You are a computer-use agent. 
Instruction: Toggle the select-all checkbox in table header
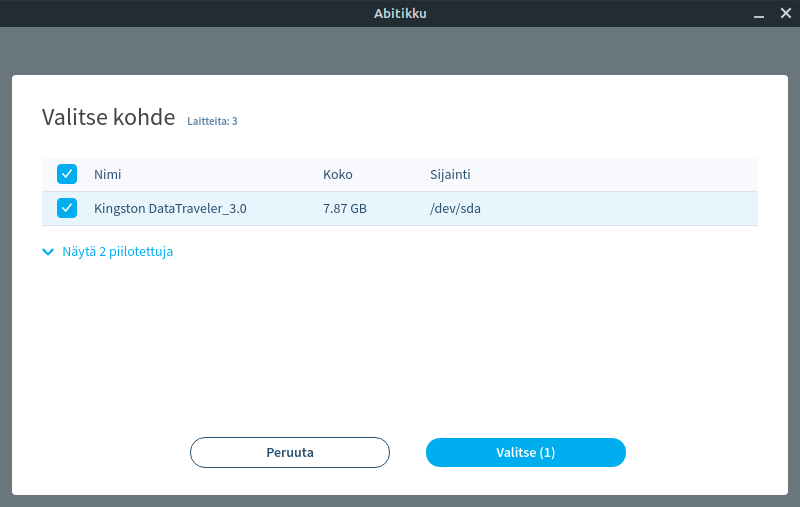(67, 174)
